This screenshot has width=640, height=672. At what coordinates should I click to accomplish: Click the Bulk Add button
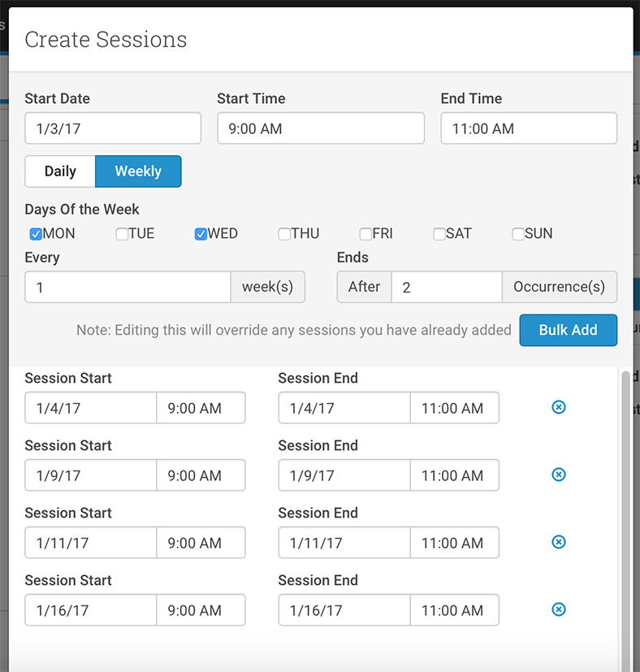pos(568,330)
